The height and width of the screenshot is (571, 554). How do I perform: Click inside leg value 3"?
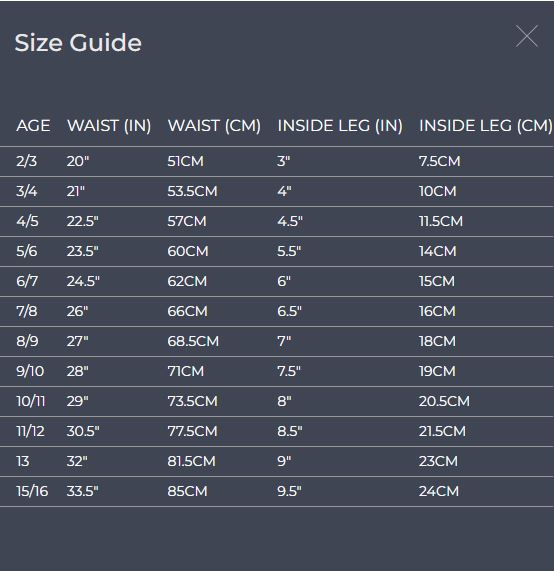tap(284, 161)
